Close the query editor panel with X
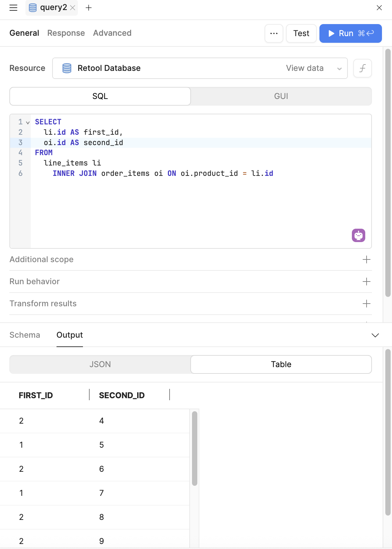The width and height of the screenshot is (392, 549). coord(379,8)
